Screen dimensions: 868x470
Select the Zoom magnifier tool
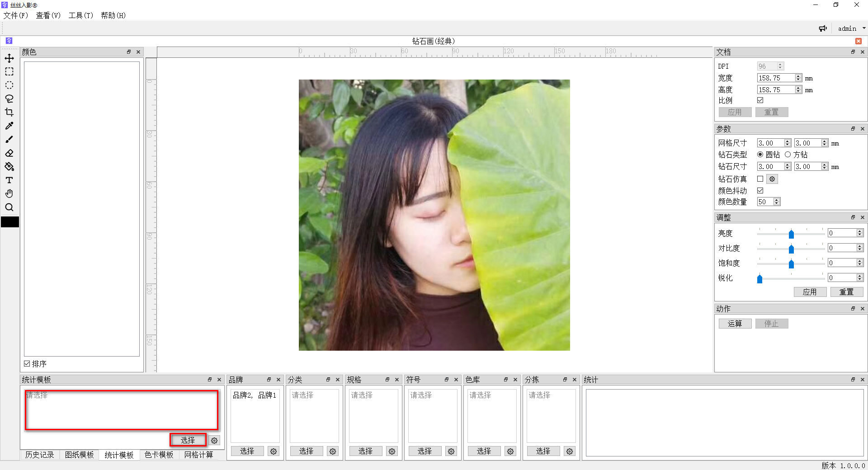coord(9,207)
